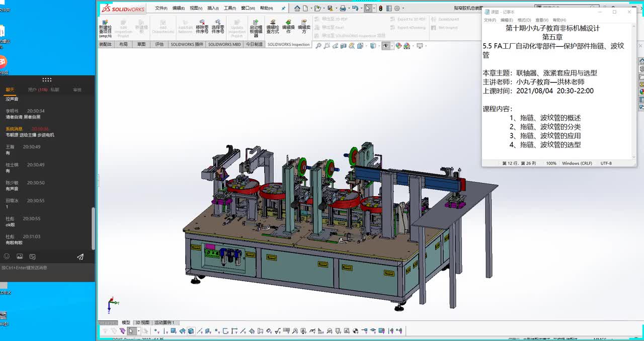Switch to the SOLIDWORKS 插件 tab
Screen dimensions: 644x341
coord(187,44)
